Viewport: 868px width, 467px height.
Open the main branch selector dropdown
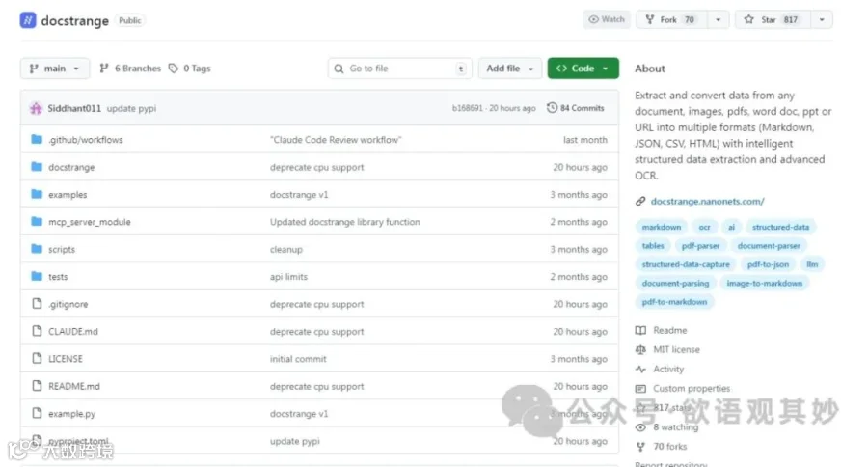(x=54, y=69)
